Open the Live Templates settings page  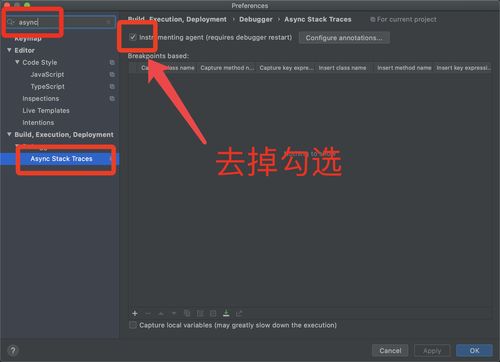tap(46, 110)
